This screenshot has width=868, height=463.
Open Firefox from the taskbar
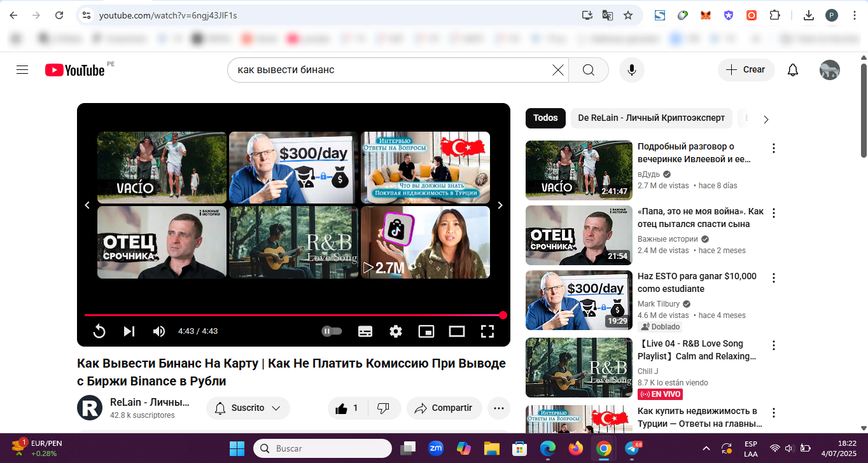[576, 448]
